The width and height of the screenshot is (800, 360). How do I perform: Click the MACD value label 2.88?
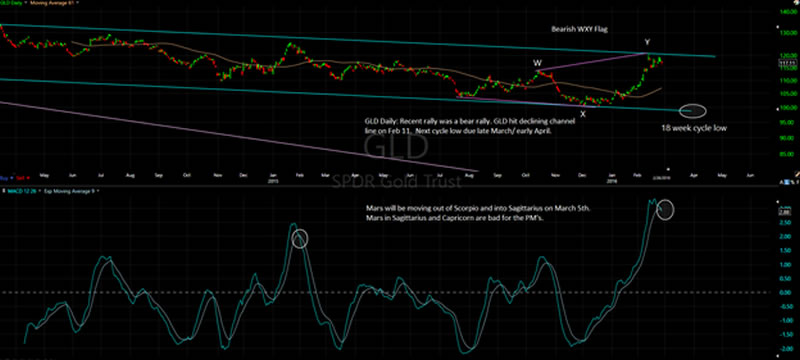tap(784, 212)
